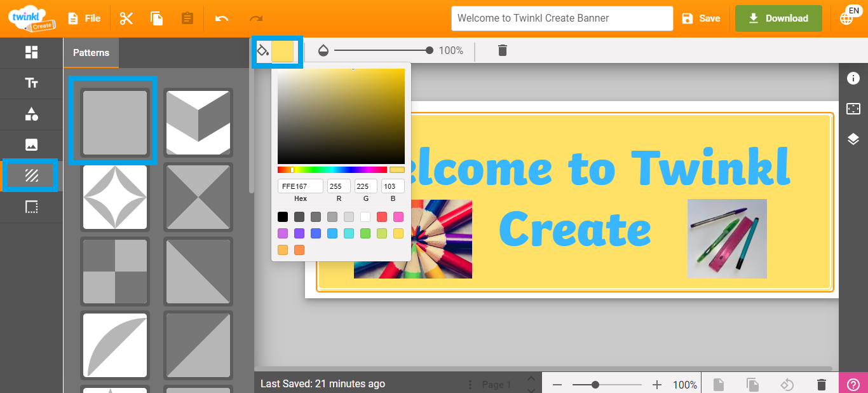Click the upward page navigation chevron
The image size is (868, 393).
click(x=531, y=378)
